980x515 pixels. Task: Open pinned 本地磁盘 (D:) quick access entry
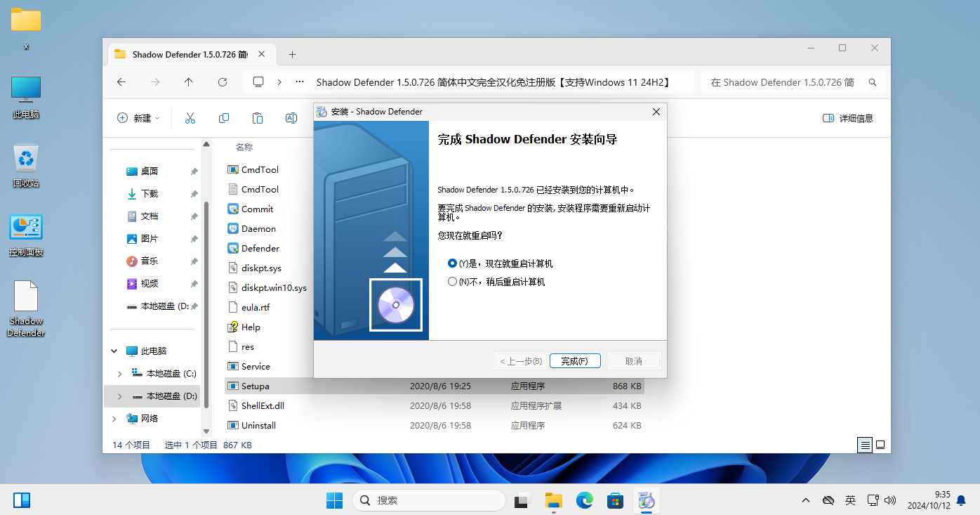[157, 306]
